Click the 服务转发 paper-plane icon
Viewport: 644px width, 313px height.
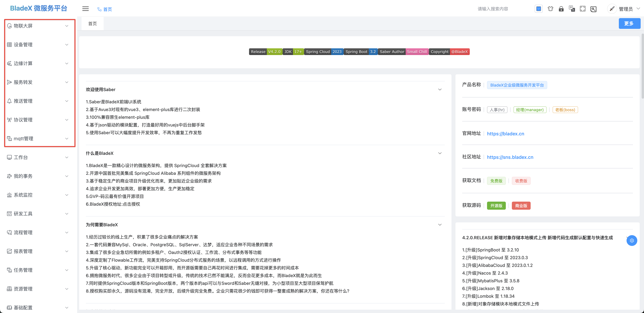tap(9, 82)
